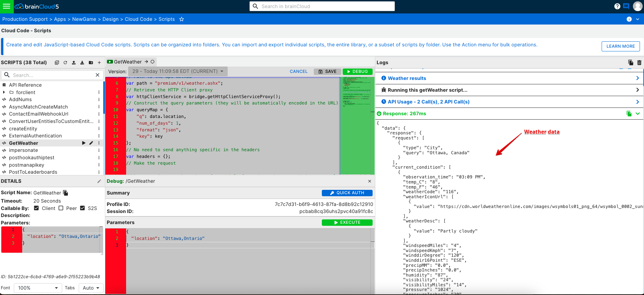644x295 pixels.
Task: Click the QUICK AUTH button
Action: click(347, 193)
